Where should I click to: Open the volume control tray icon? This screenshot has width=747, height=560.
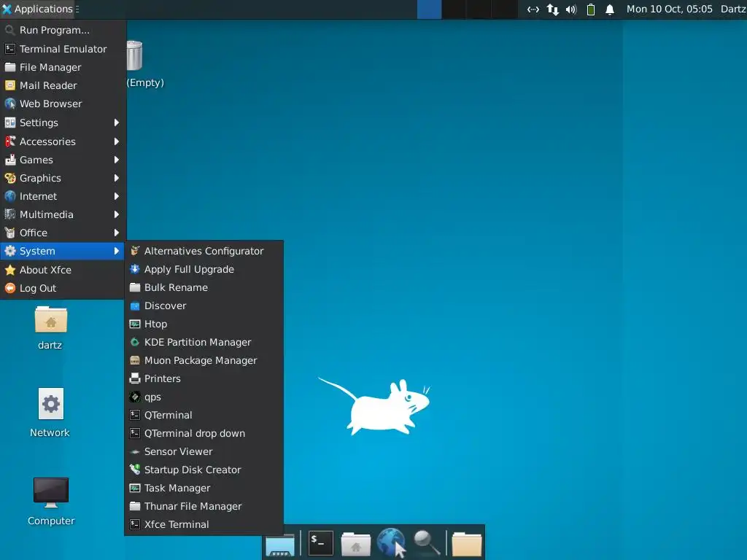click(571, 9)
